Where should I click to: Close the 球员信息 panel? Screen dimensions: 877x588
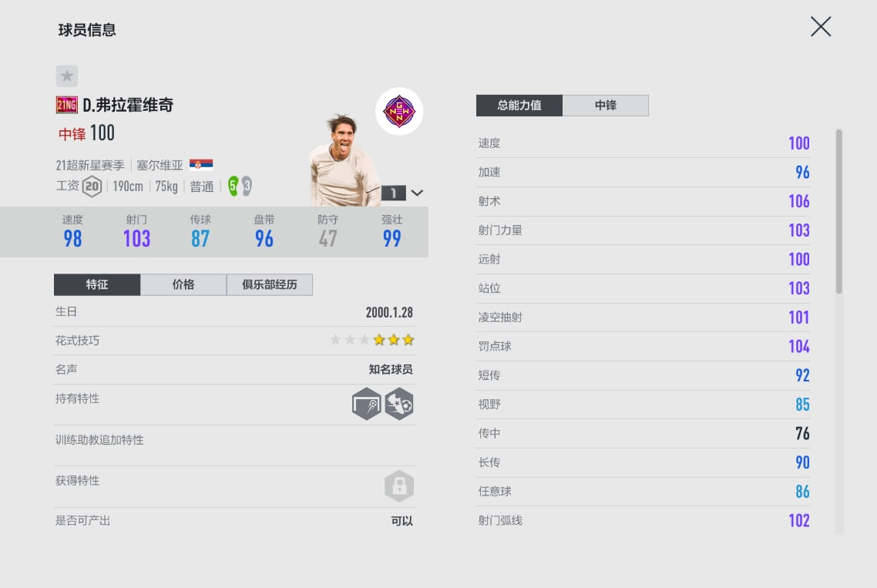pos(821,27)
